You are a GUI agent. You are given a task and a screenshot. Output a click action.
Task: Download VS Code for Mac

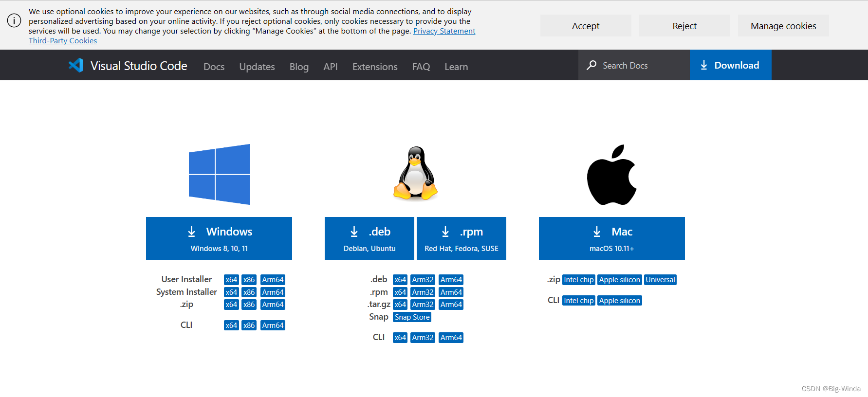pyautogui.click(x=611, y=238)
